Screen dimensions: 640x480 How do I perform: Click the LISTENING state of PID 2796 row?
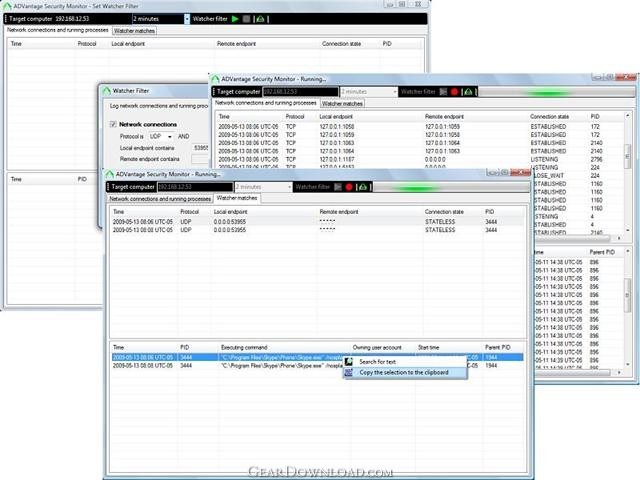(544, 159)
